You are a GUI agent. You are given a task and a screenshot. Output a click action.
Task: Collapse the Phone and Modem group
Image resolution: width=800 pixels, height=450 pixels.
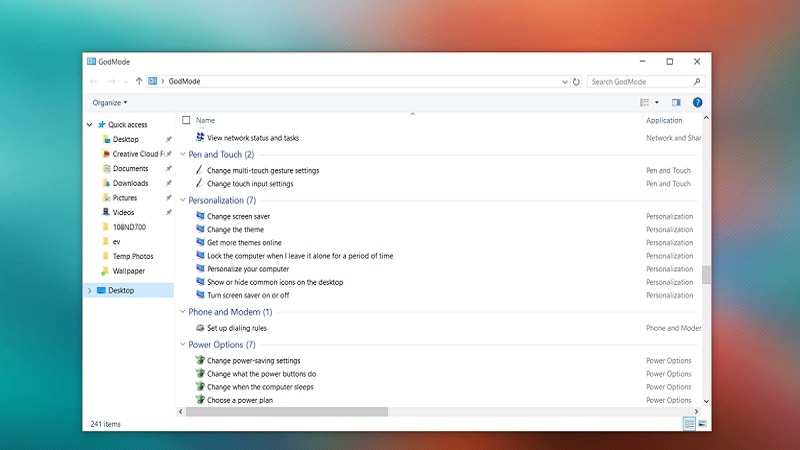[183, 311]
